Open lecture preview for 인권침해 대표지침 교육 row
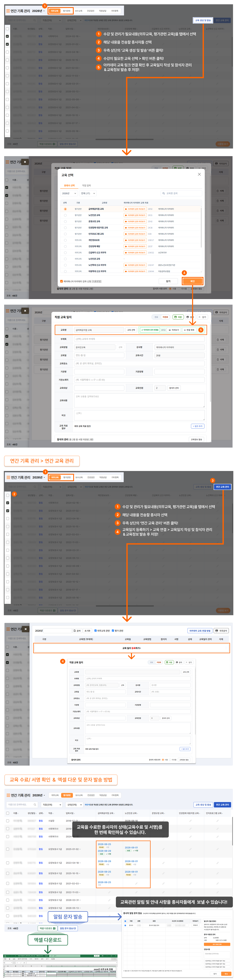Screen dimensions: 237x980 pyautogui.click(x=135, y=227)
